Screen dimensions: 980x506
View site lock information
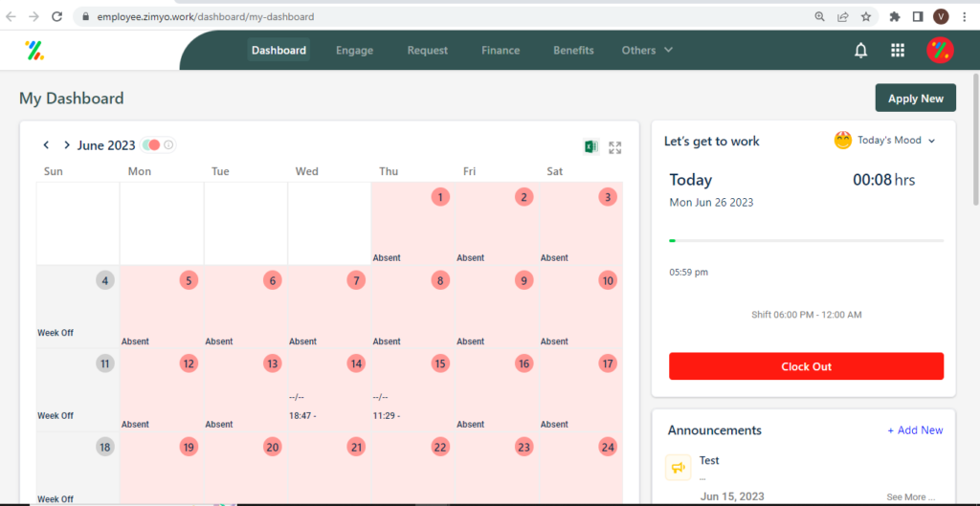(x=86, y=17)
